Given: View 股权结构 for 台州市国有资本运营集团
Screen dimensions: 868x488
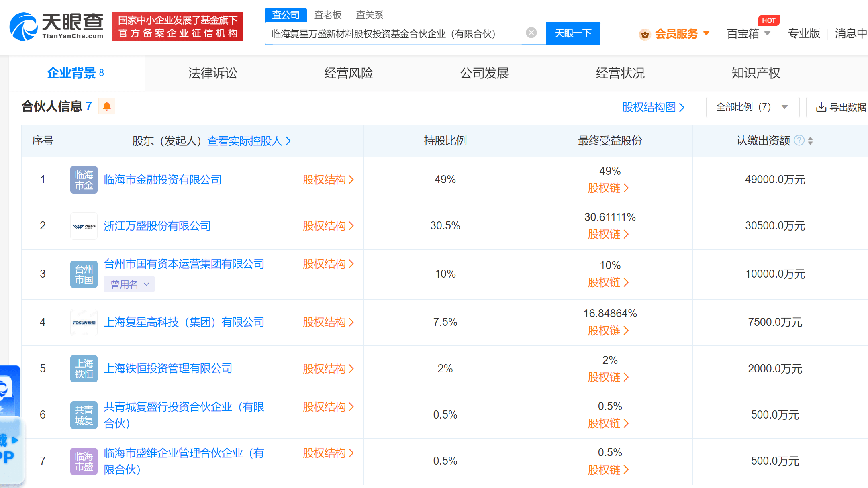Looking at the screenshot, I should (328, 264).
